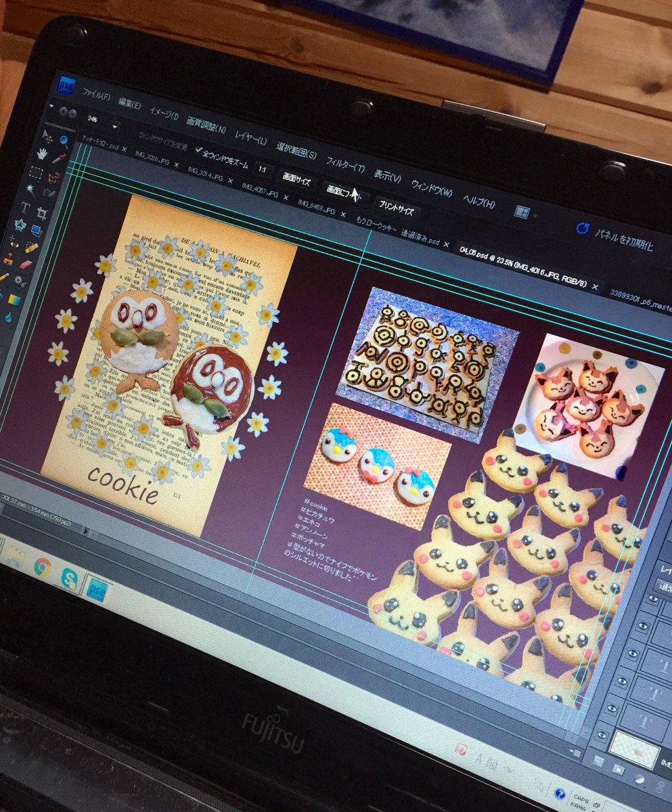Open the pse application logo menu
Screen dimensions: 672x812
[x=66, y=86]
